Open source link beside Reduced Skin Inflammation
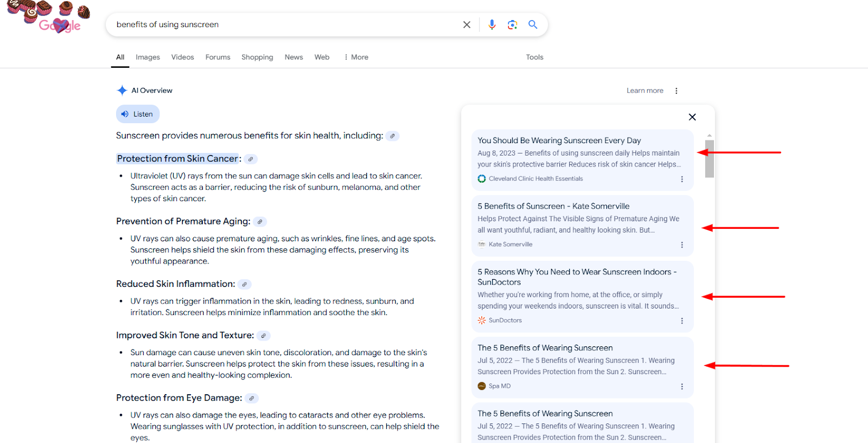Image resolution: width=868 pixels, height=443 pixels. click(245, 284)
